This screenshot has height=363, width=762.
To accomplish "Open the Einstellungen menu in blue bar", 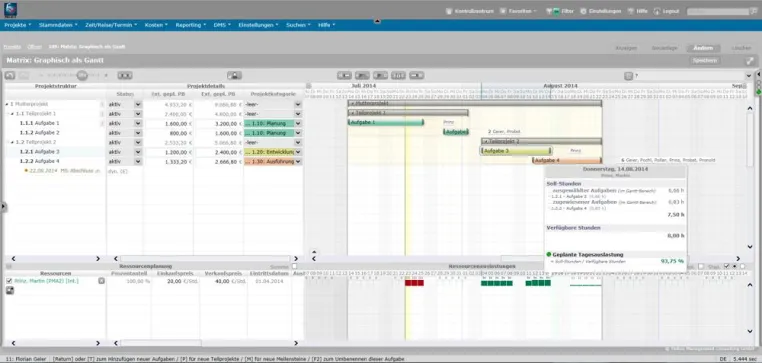I will (259, 25).
